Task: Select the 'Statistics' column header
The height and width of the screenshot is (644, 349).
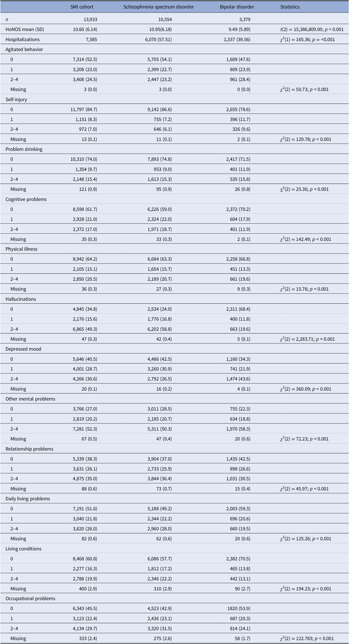Action: tap(290, 7)
